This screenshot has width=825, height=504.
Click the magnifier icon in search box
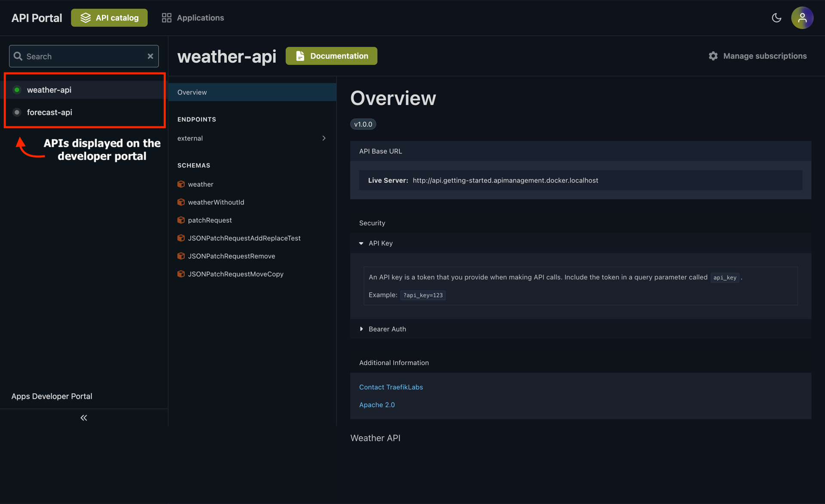(x=18, y=56)
